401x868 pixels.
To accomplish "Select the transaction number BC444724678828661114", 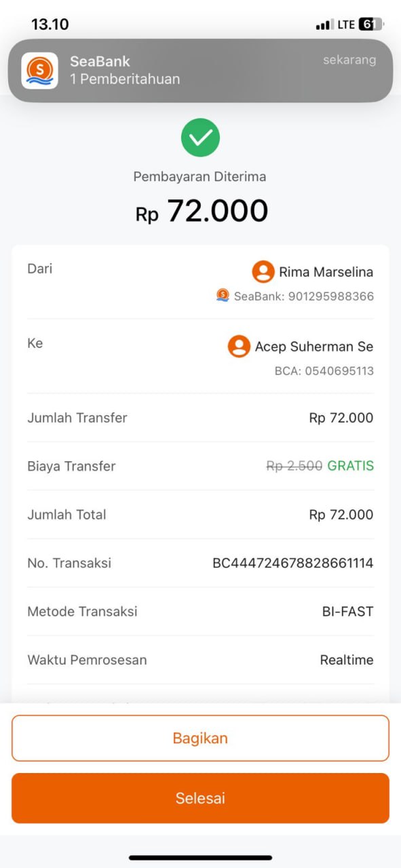I will (x=293, y=563).
